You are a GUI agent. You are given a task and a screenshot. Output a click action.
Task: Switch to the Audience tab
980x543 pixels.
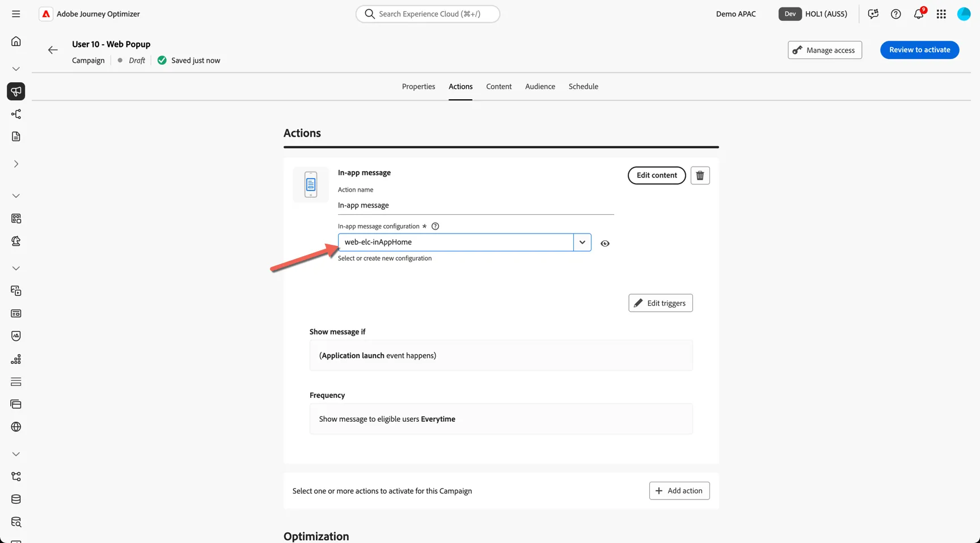pos(540,87)
